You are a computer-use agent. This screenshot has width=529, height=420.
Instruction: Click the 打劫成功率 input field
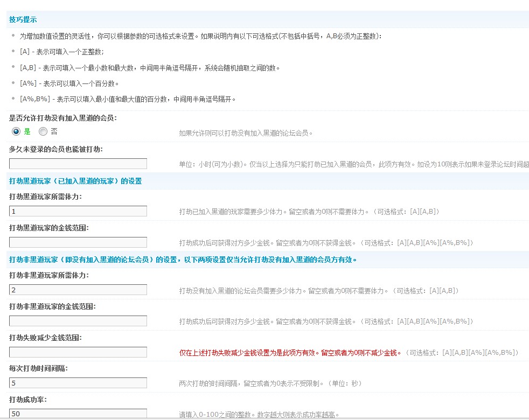pos(78,414)
